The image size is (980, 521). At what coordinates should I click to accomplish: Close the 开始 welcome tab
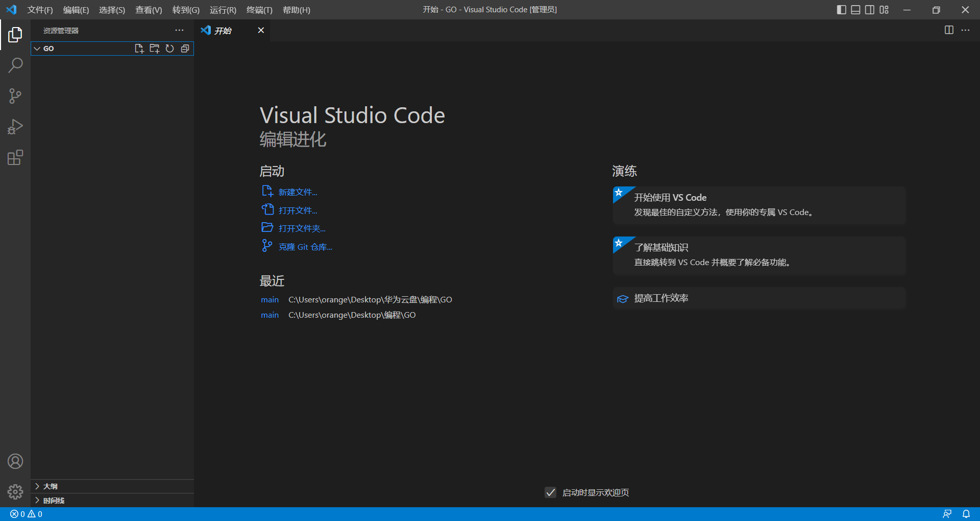coord(261,30)
